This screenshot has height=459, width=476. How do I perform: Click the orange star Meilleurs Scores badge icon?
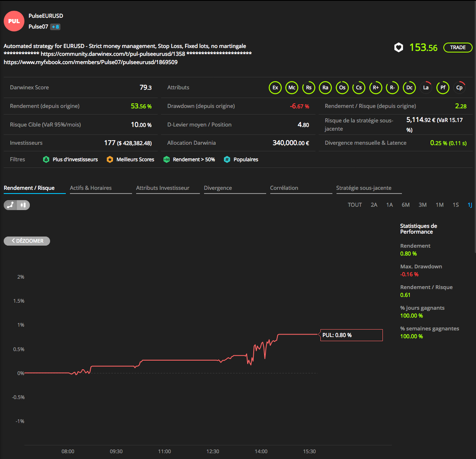pos(110,160)
